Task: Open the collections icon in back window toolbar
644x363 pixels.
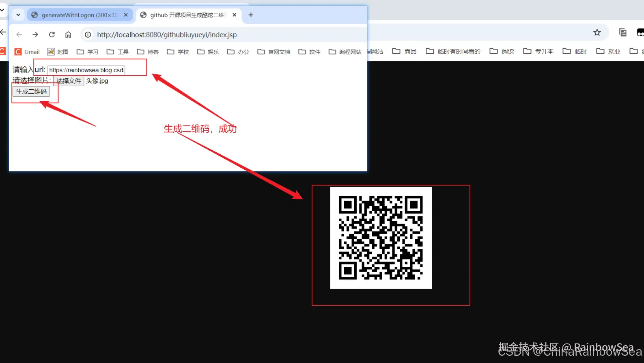Action: [622, 32]
